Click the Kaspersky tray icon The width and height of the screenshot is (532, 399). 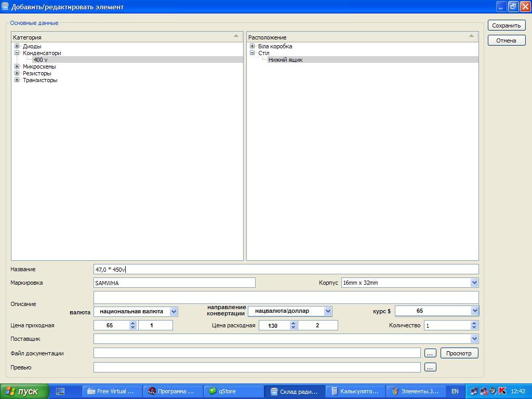[501, 391]
